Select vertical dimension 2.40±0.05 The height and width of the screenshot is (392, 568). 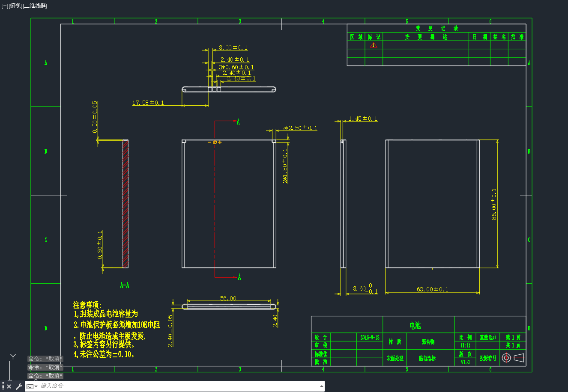170,331
